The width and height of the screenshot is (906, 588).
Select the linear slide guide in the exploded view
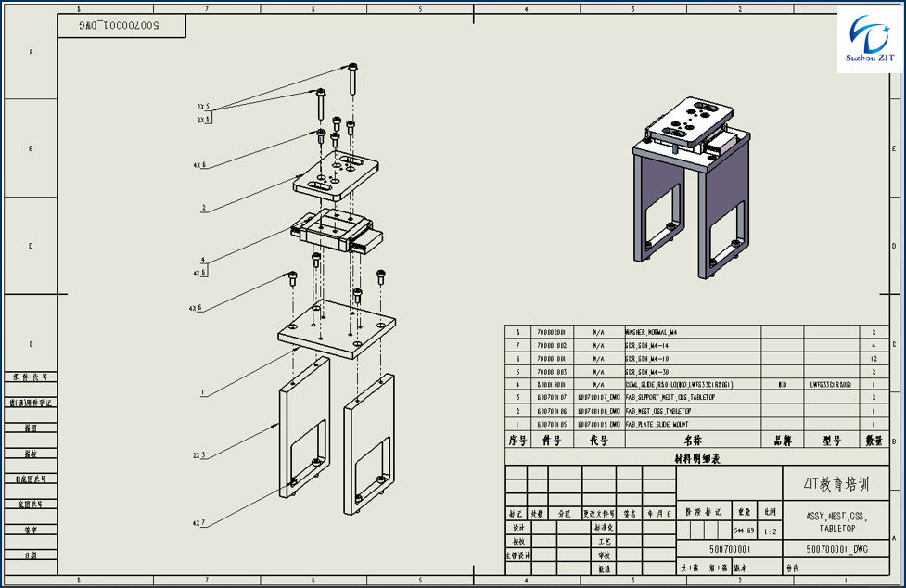(x=334, y=232)
